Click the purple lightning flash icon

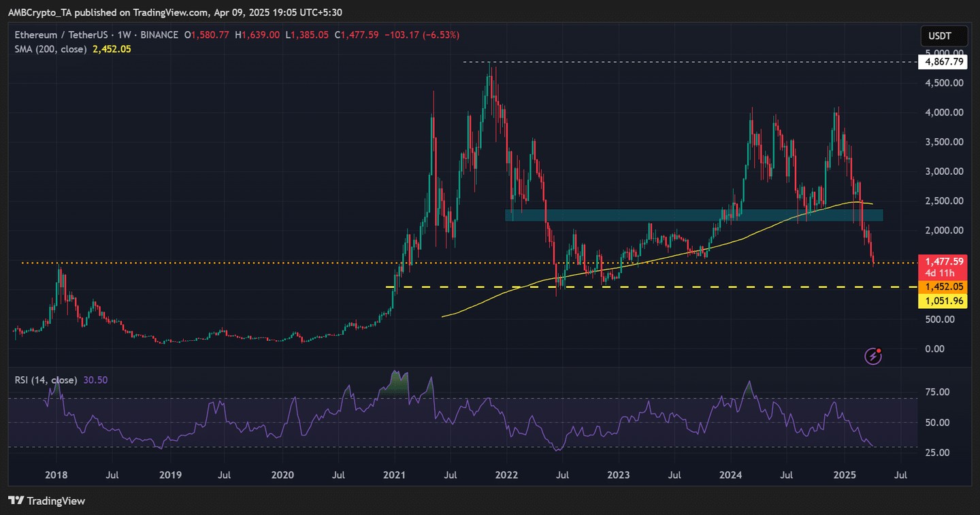[873, 355]
